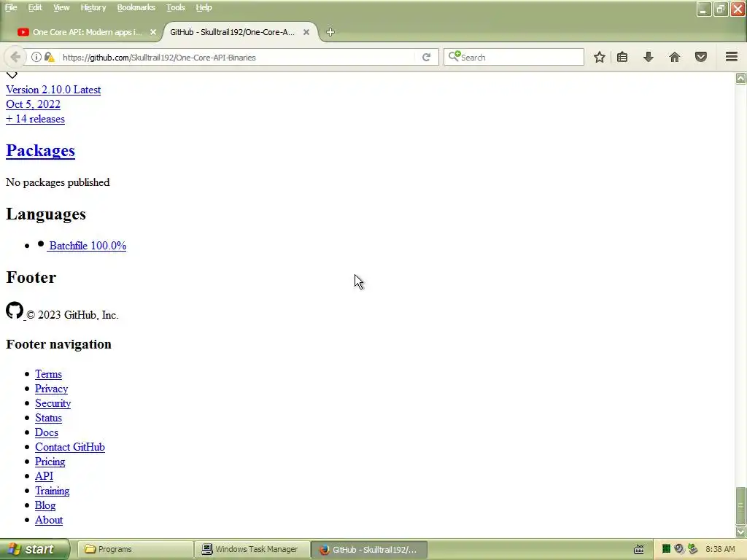Screen dimensions: 747x560
Task: Open the Docs footer link
Action: pos(47,433)
